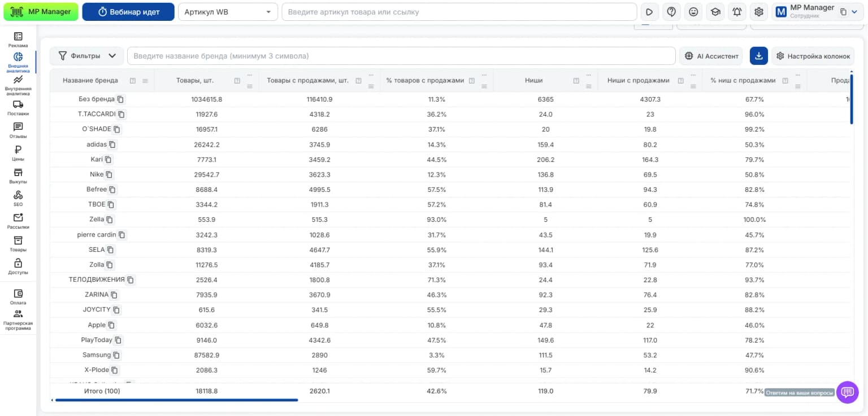The width and height of the screenshot is (868, 416).
Task: Select the PlayToday brand name
Action: (97, 340)
